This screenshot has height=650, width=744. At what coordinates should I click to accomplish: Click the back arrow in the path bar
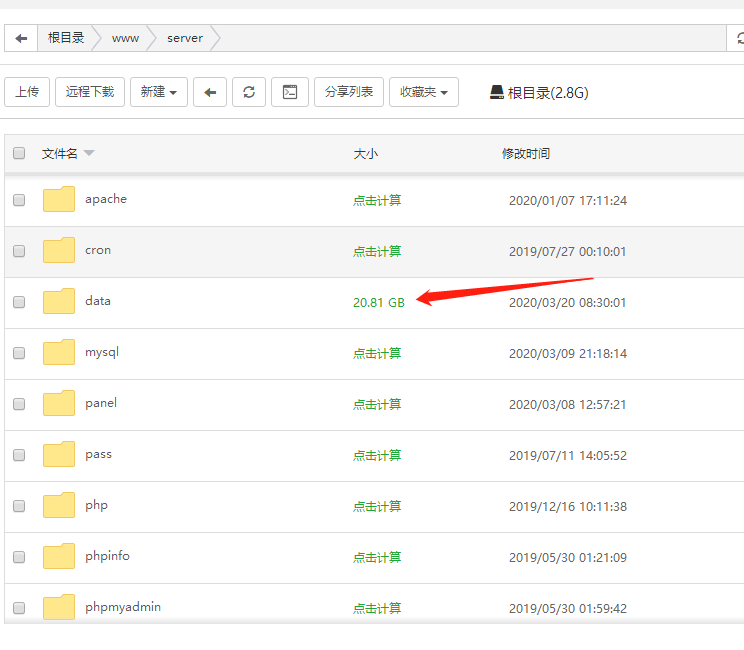click(21, 38)
